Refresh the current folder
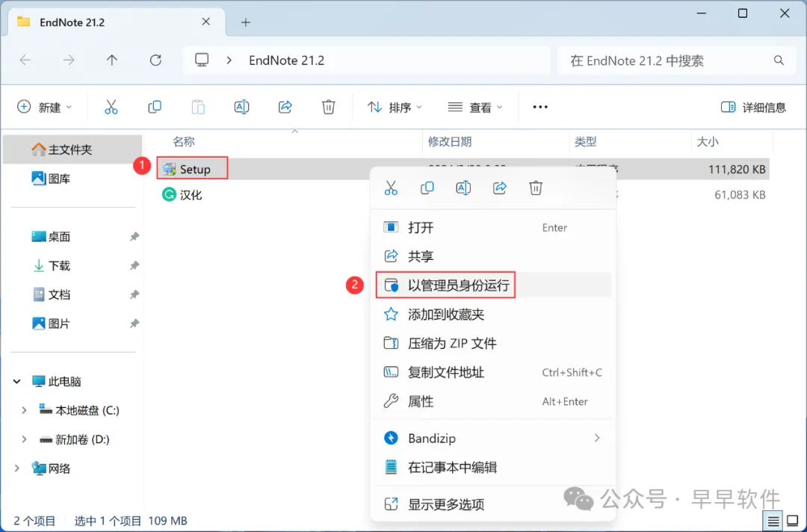This screenshot has width=807, height=532. coord(155,61)
